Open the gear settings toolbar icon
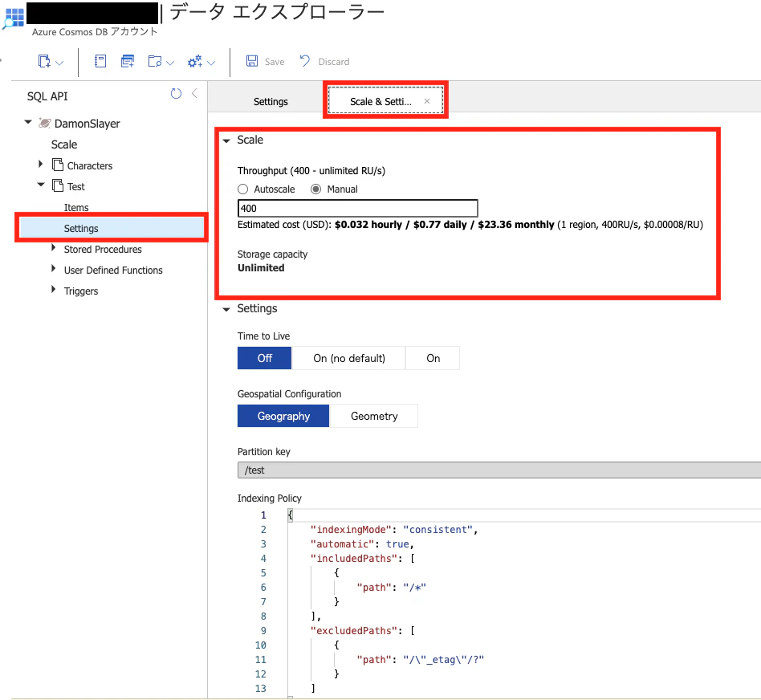The height and width of the screenshot is (700, 761). pyautogui.click(x=195, y=61)
